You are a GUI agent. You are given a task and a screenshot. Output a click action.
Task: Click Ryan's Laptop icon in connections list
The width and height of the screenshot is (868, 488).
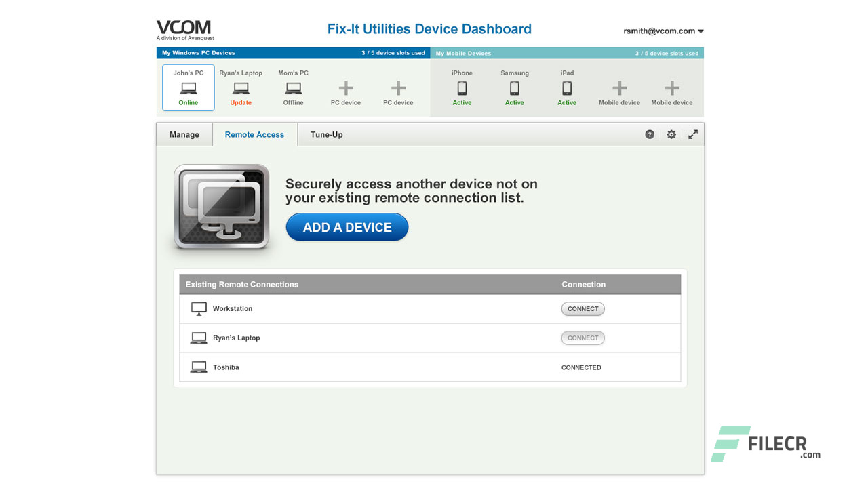tap(199, 338)
